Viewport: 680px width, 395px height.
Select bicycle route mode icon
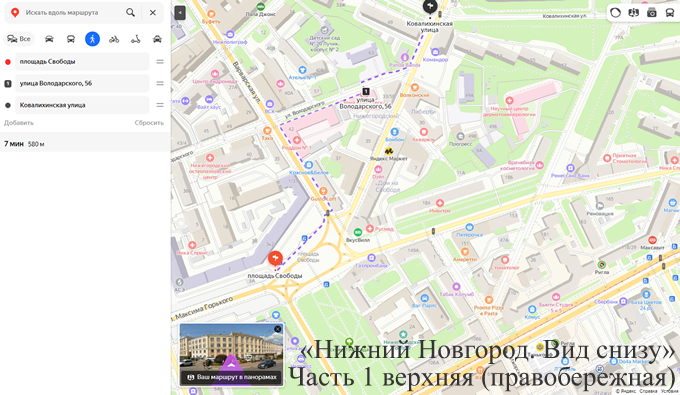pyautogui.click(x=114, y=39)
